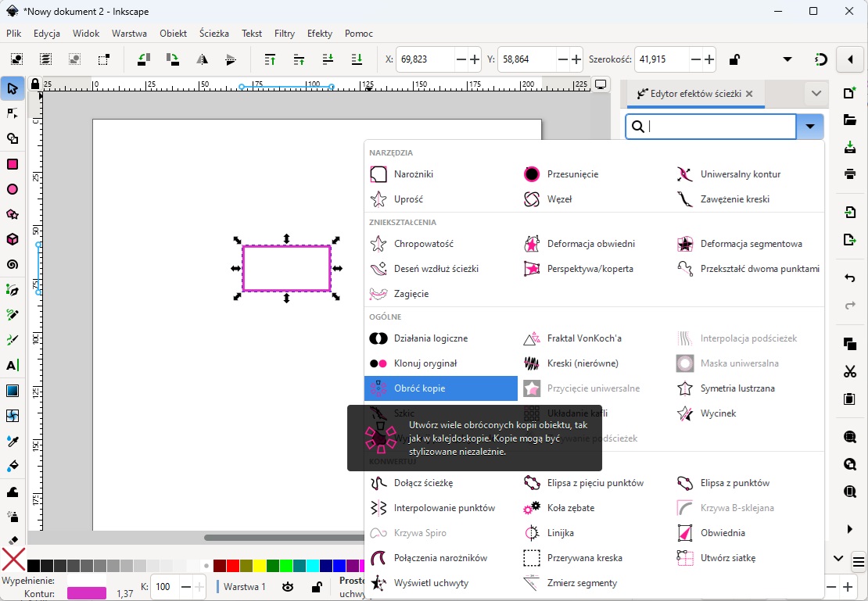The width and height of the screenshot is (868, 601).
Task: Select the Node editing tool
Action: click(x=13, y=113)
